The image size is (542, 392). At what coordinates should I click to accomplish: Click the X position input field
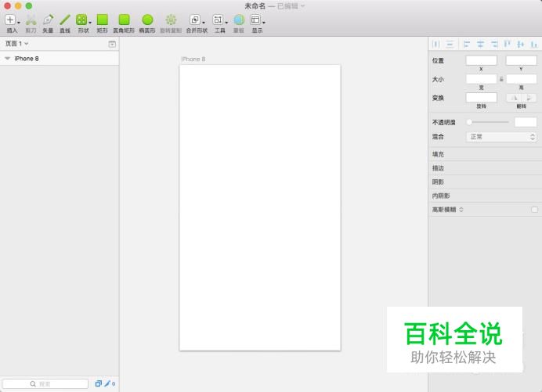pyautogui.click(x=481, y=60)
